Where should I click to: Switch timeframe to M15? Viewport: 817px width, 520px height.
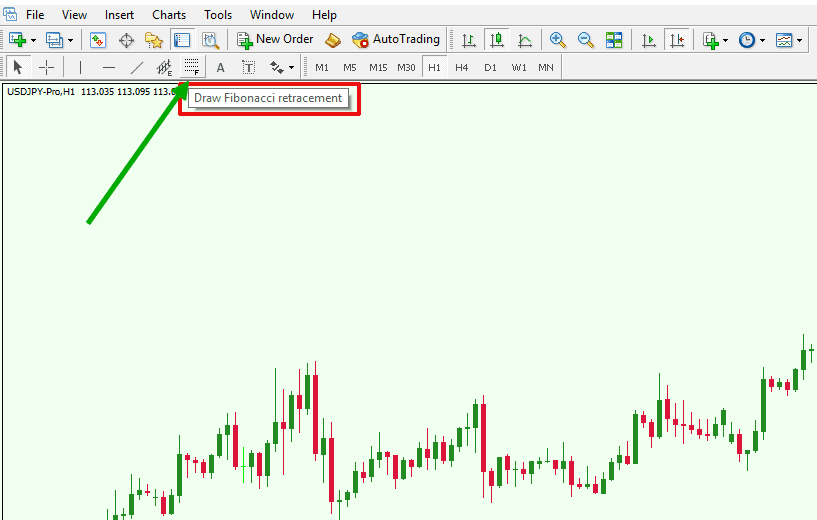[378, 68]
